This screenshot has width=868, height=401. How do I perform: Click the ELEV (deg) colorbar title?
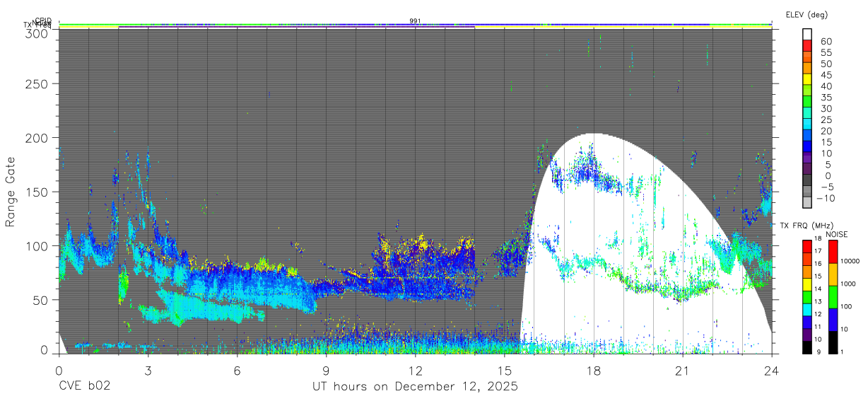click(x=807, y=15)
